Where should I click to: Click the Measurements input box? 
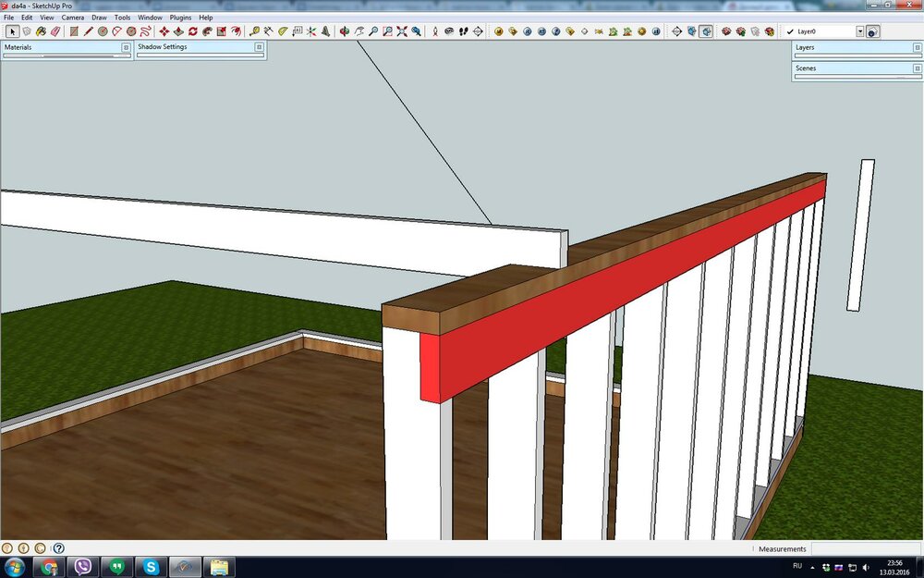pos(864,548)
